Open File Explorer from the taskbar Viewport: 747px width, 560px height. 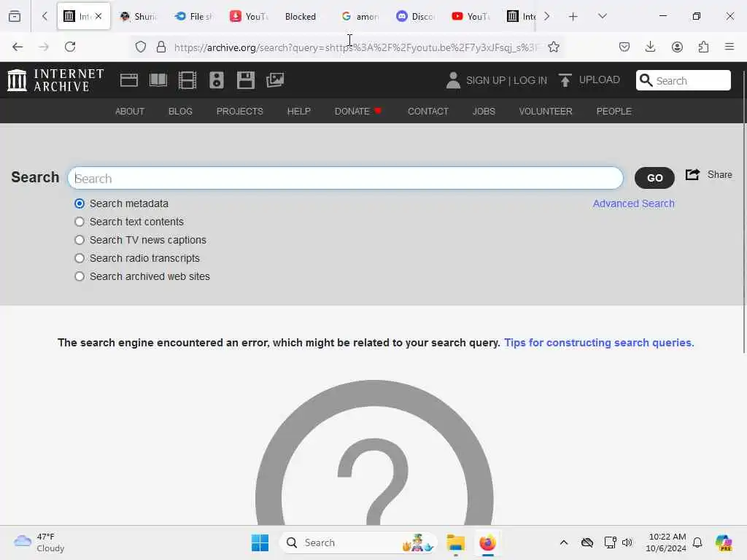point(455,542)
